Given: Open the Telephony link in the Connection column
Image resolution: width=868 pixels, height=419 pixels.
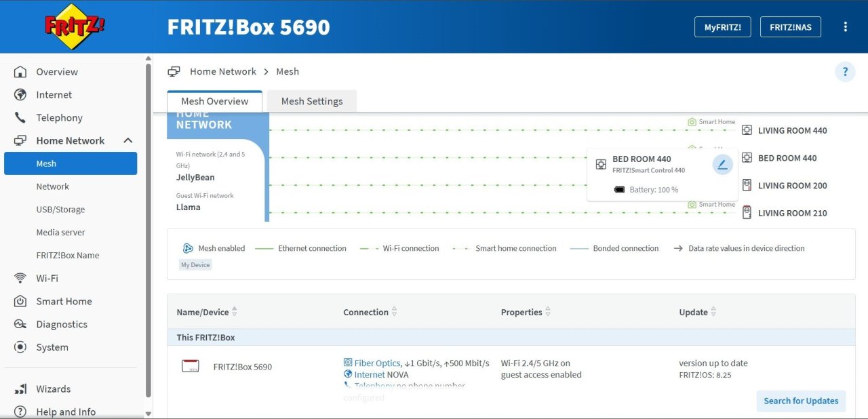Looking at the screenshot, I should click(374, 386).
